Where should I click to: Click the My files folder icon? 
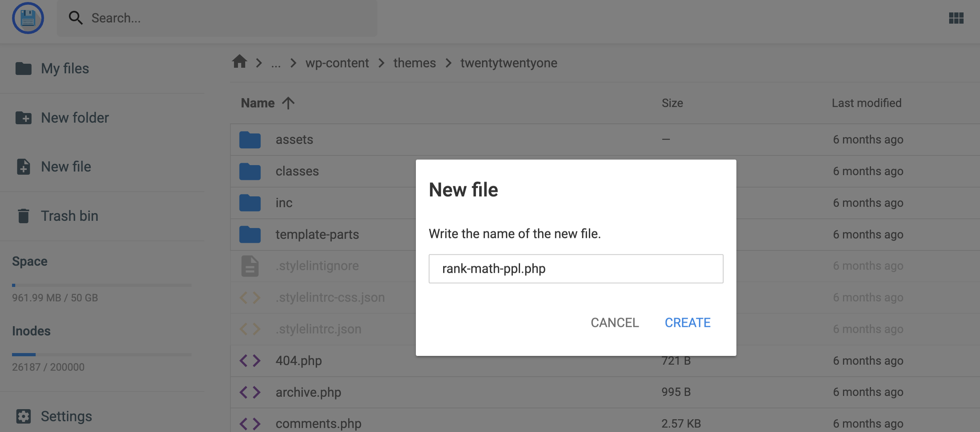point(24,69)
